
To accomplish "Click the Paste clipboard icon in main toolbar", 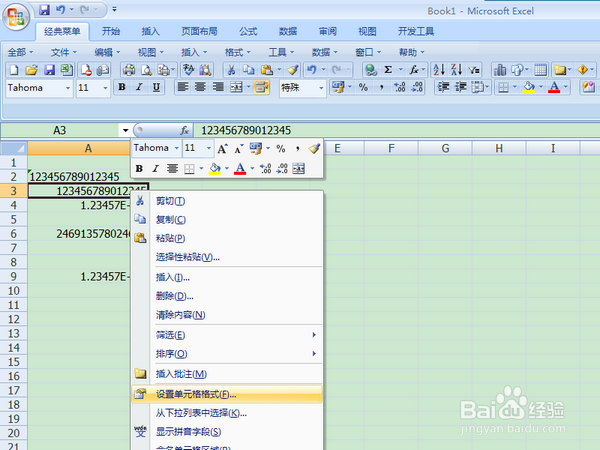I will tap(266, 70).
